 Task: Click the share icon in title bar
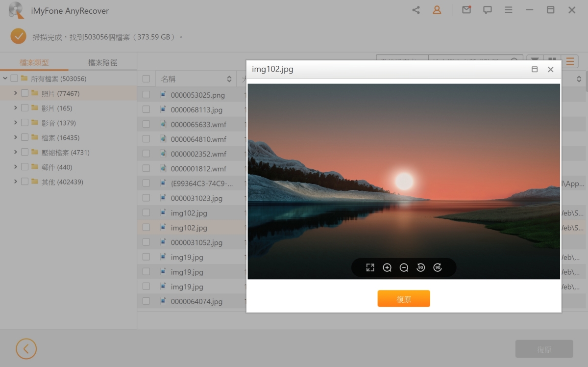[x=416, y=10]
